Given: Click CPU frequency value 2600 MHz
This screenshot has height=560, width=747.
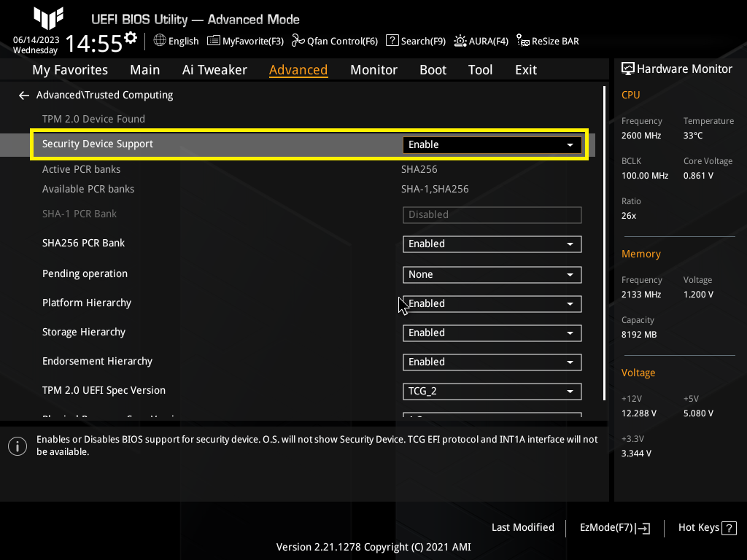Looking at the screenshot, I should click(640, 136).
